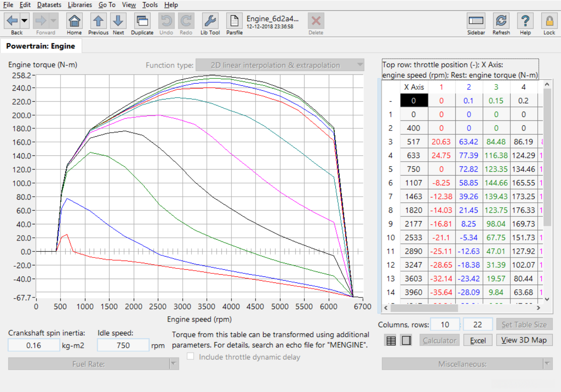Screen dimensions: 561x392
Task: Click the Refresh icon
Action: click(x=501, y=21)
